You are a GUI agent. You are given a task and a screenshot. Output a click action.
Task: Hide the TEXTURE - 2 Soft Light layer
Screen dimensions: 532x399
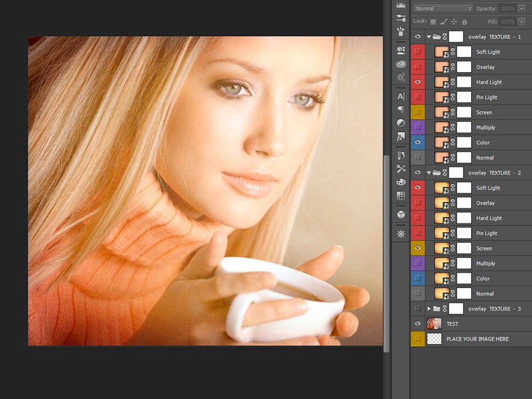coord(417,187)
